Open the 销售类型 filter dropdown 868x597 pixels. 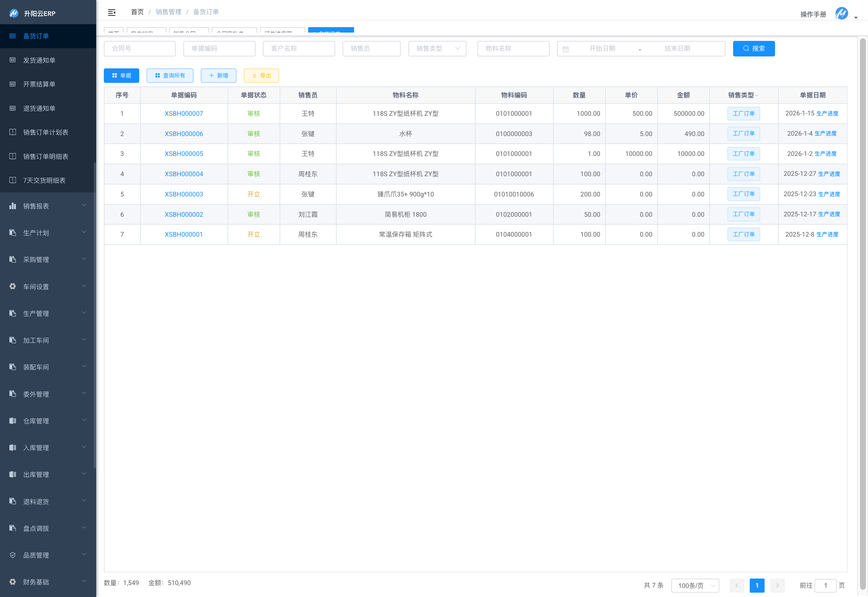(437, 48)
